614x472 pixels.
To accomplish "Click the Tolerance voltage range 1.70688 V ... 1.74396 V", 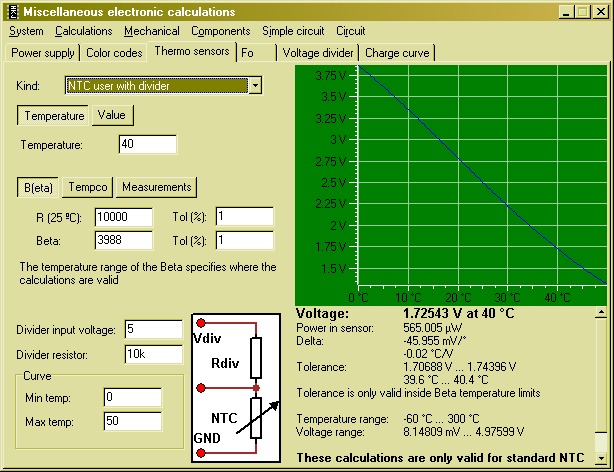I will 460,367.
